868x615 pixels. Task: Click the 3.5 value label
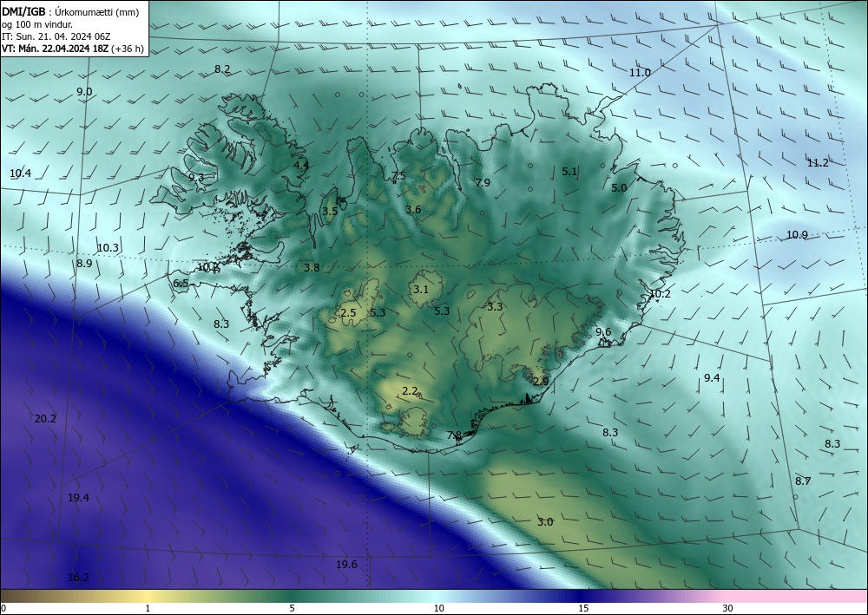(330, 212)
